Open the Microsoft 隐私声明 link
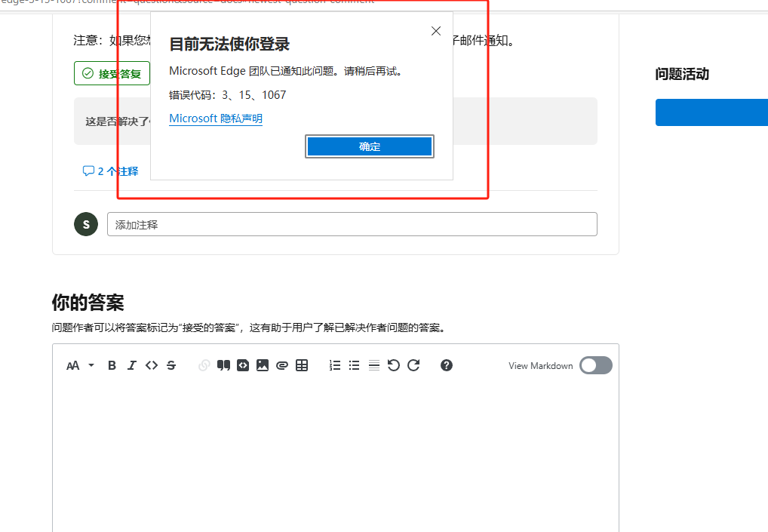Screen dimensions: 768x532 216,118
